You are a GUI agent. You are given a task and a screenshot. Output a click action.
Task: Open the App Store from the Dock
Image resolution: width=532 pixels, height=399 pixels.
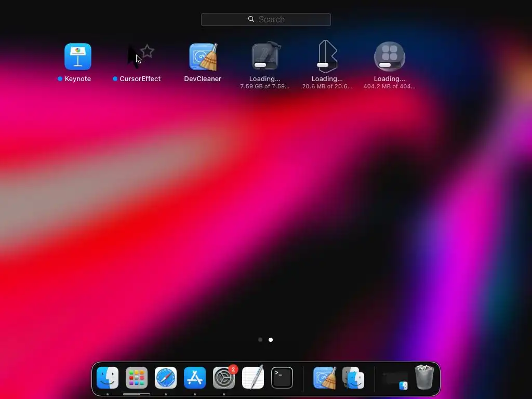[x=195, y=378]
